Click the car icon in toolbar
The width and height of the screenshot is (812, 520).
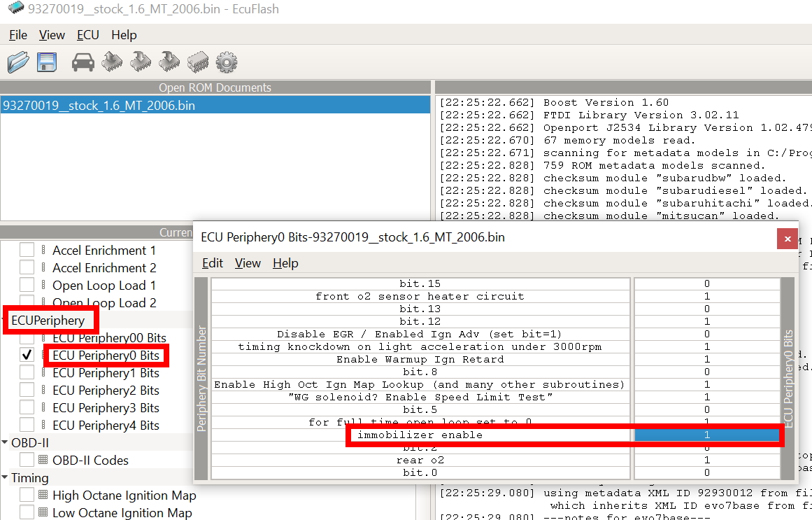click(x=83, y=62)
